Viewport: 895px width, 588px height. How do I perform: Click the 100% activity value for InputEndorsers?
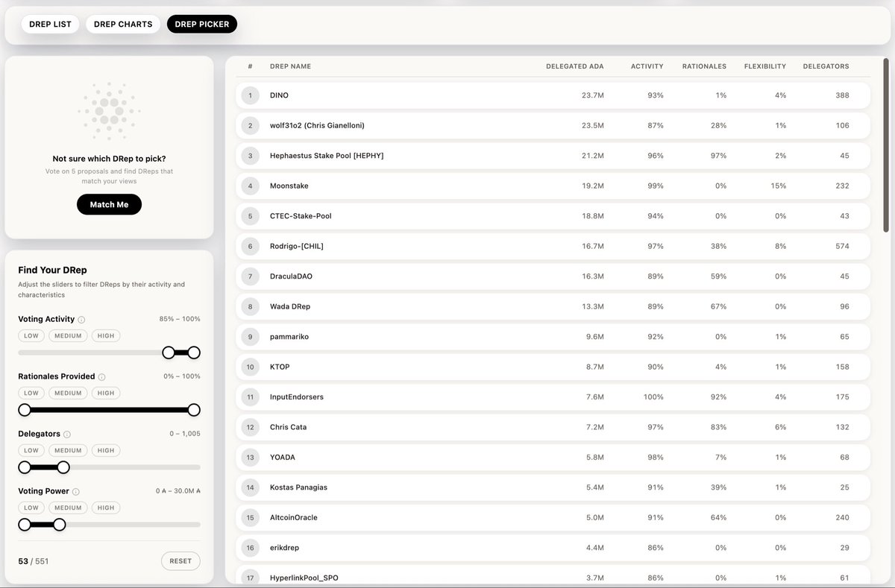[653, 397]
